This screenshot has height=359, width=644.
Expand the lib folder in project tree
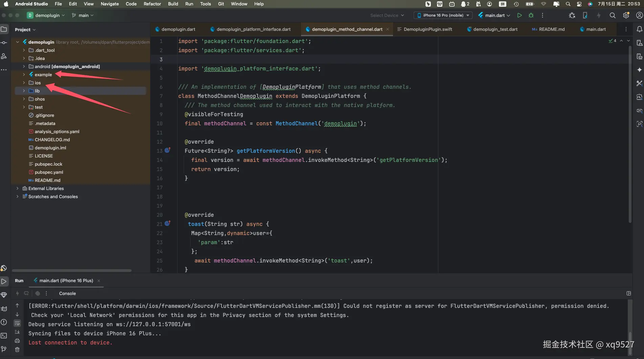coord(24,91)
